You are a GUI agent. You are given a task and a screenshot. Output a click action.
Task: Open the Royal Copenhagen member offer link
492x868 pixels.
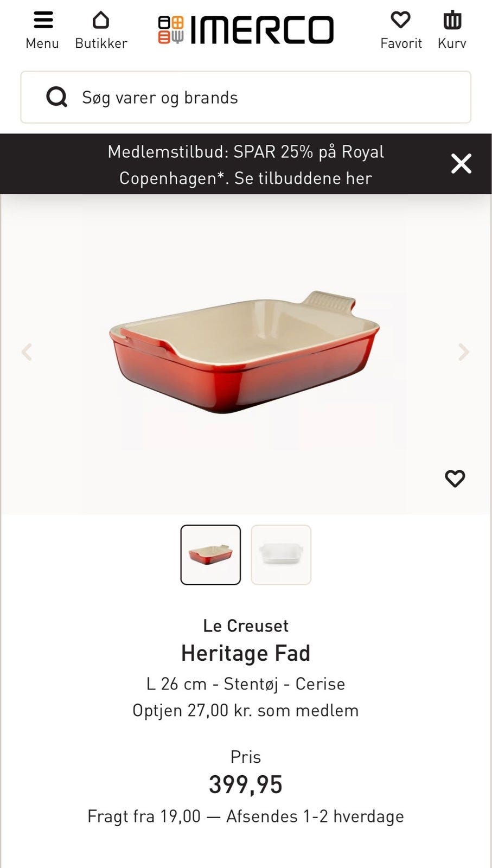coord(246,164)
